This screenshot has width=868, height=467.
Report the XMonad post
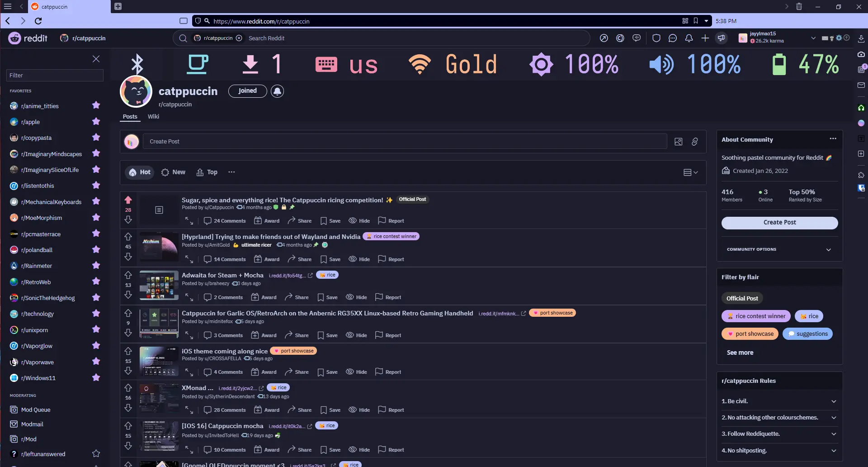click(x=391, y=410)
